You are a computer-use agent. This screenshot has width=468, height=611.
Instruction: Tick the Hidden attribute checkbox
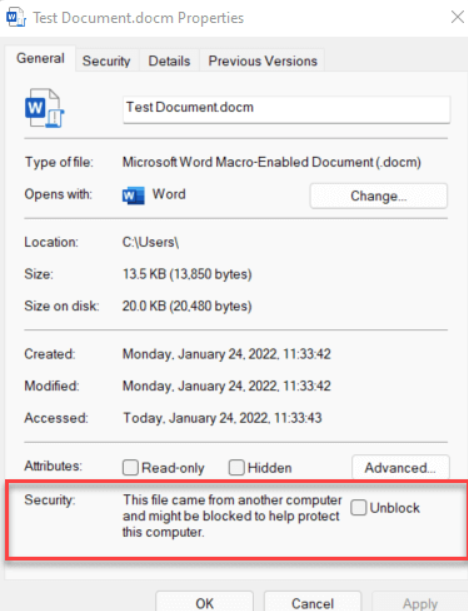click(237, 467)
